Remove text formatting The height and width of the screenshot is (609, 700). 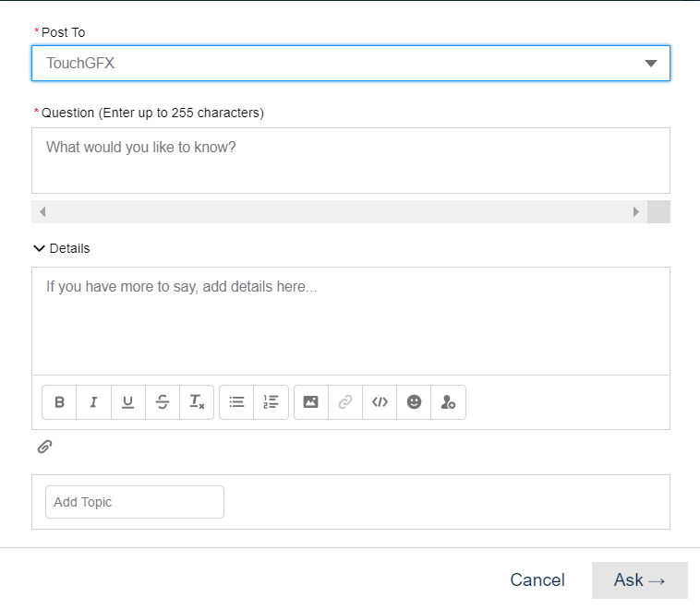pyautogui.click(x=197, y=402)
